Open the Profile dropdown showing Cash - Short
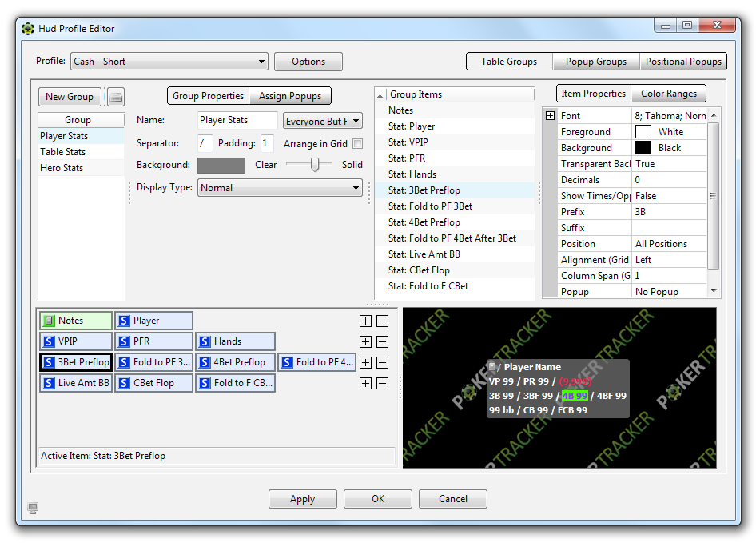Viewport: 756px width, 543px height. pos(169,62)
